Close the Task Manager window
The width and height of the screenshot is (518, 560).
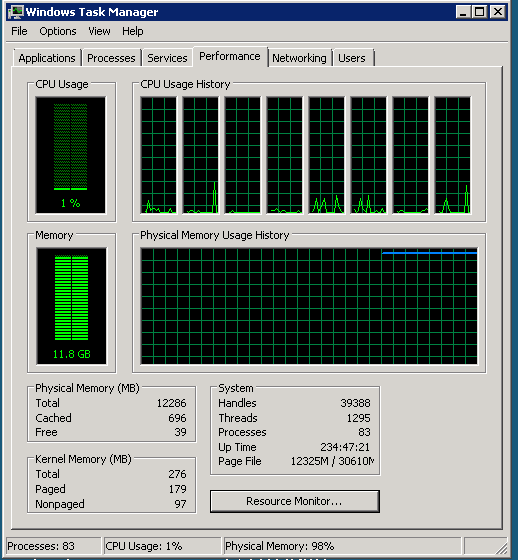tap(497, 12)
